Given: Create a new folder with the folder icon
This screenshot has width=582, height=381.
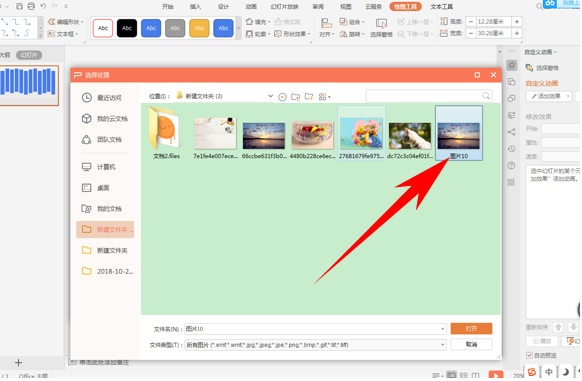Looking at the screenshot, I should point(309,97).
